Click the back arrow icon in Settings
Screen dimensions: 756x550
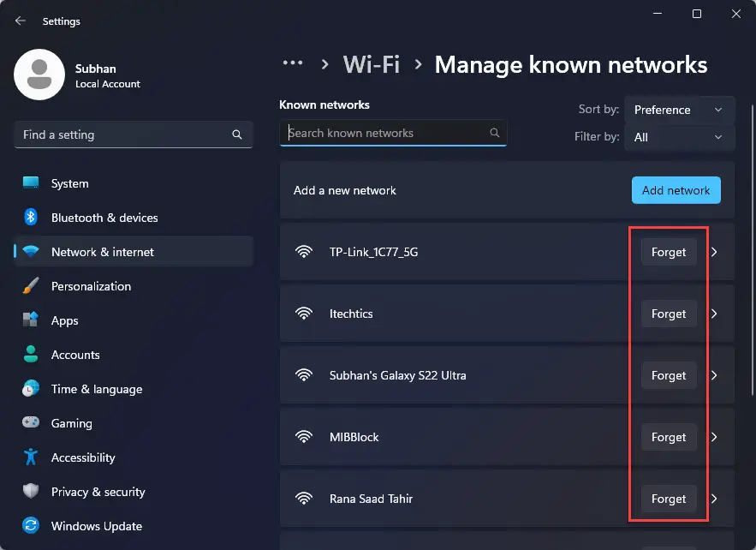coord(21,21)
